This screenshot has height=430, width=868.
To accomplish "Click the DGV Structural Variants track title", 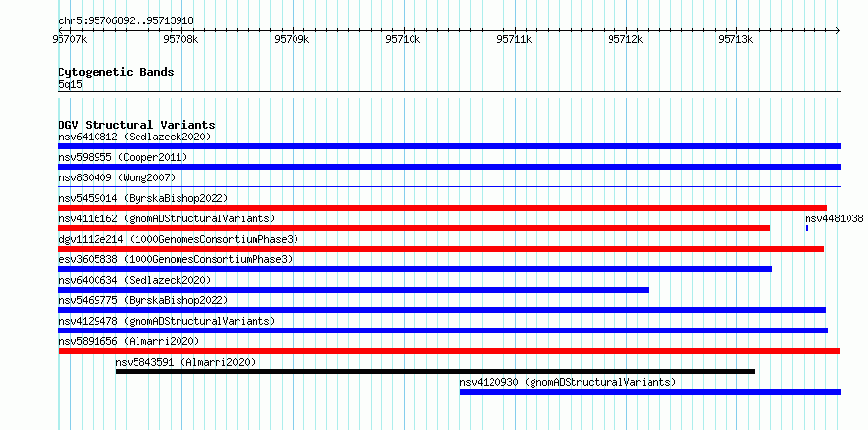I will 137,125.
